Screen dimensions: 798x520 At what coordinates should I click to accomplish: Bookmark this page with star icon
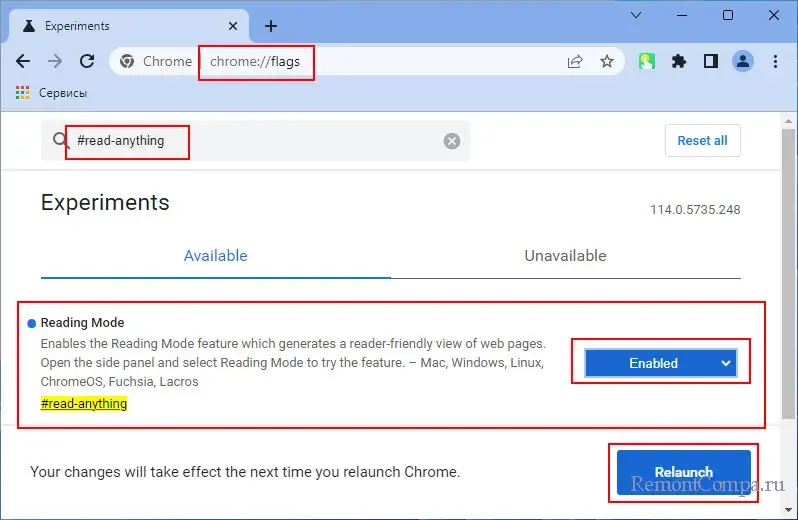coord(607,61)
